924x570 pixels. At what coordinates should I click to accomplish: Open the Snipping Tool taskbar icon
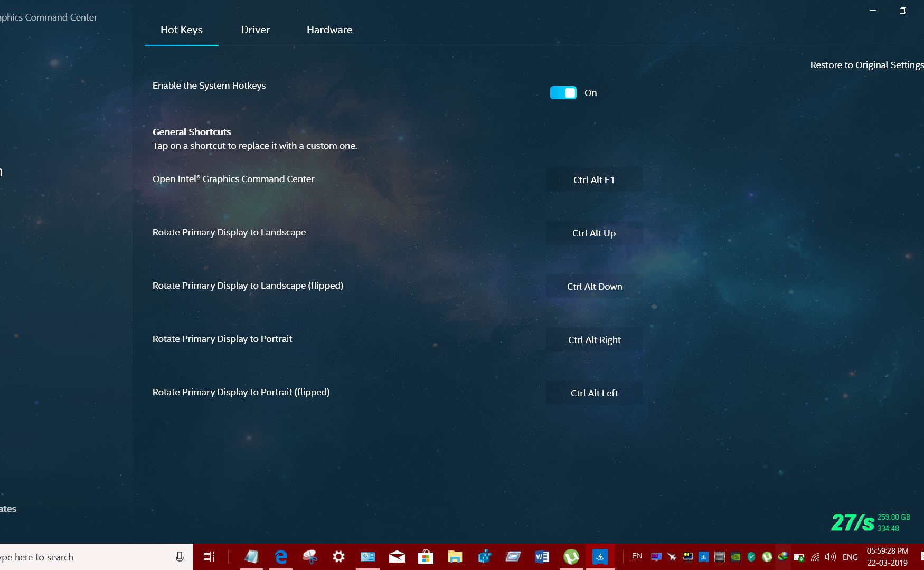(310, 557)
